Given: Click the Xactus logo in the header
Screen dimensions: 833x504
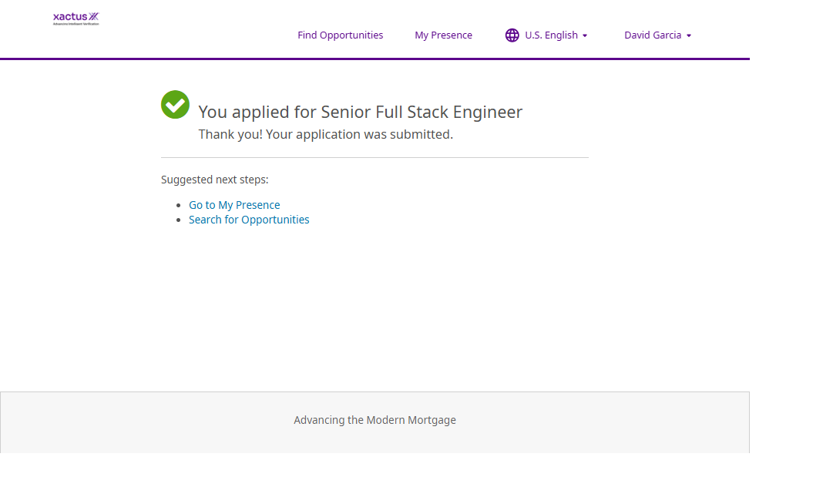Looking at the screenshot, I should point(76,16).
